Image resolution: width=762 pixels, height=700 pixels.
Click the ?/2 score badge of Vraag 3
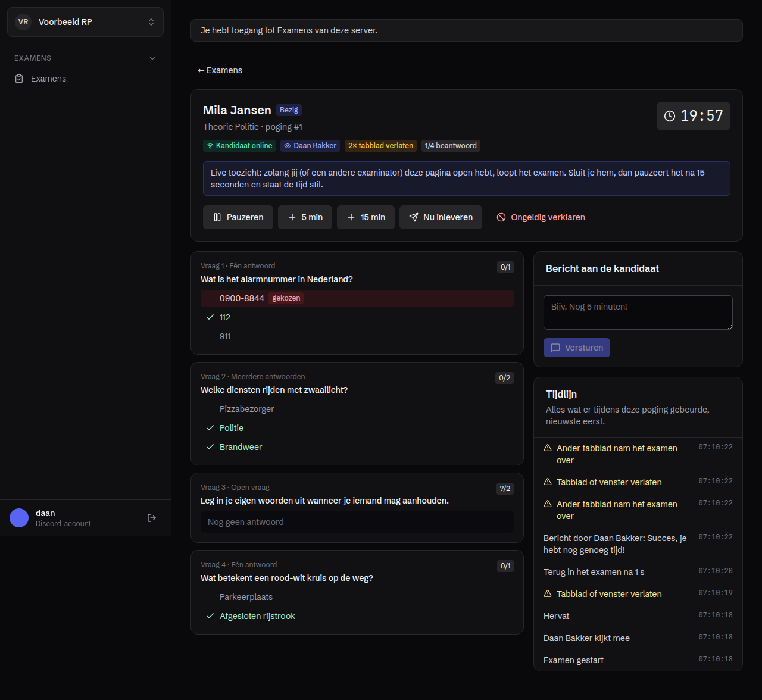tap(505, 489)
